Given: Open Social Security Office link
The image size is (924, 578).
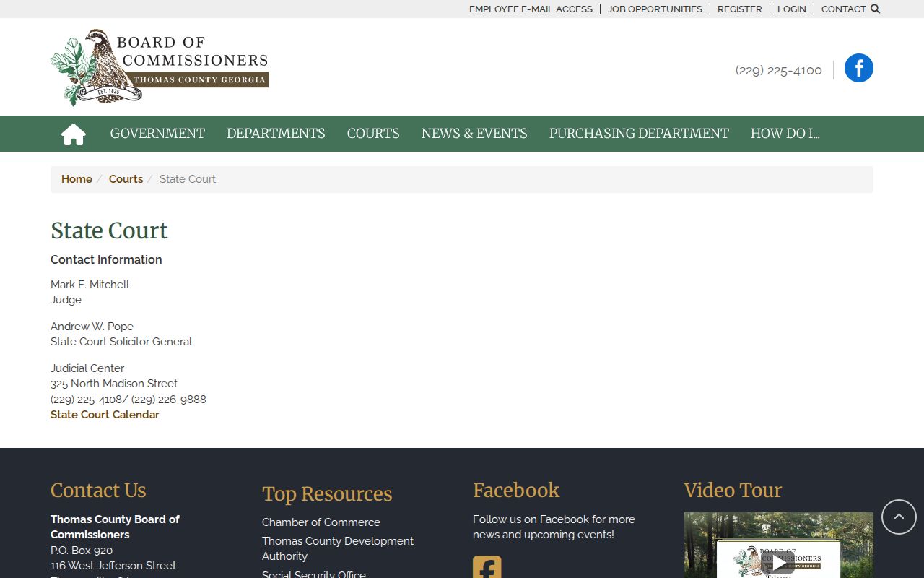Looking at the screenshot, I should (313, 574).
